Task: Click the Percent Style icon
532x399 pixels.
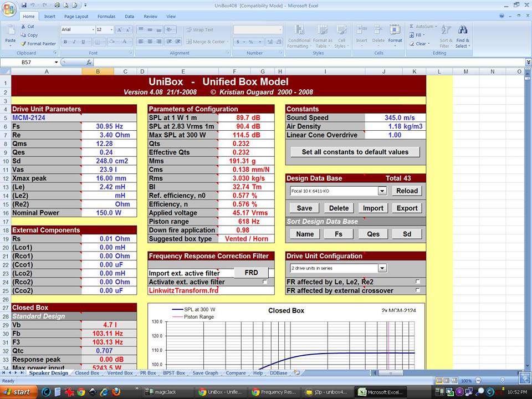Action: (x=250, y=42)
